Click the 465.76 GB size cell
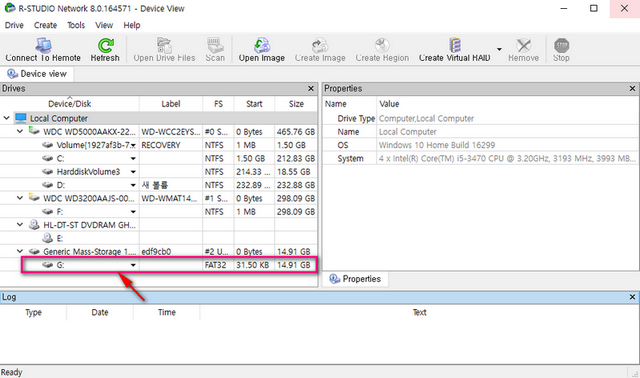640x378 pixels. (x=296, y=132)
